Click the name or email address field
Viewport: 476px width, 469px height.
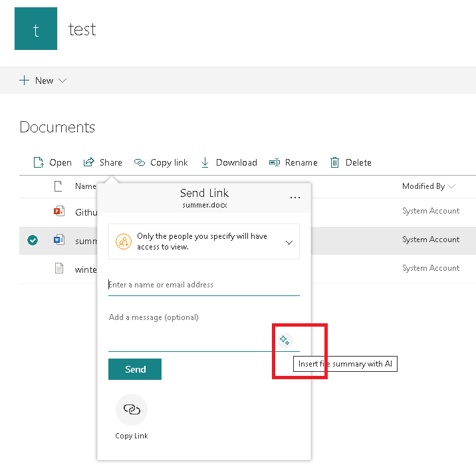point(204,285)
